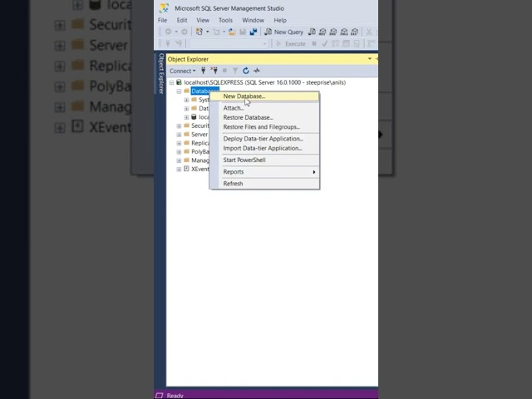Image resolution: width=532 pixels, height=399 pixels.
Task: Collapse the localhost\SQLEXPRESS server node
Action: pyautogui.click(x=172, y=82)
